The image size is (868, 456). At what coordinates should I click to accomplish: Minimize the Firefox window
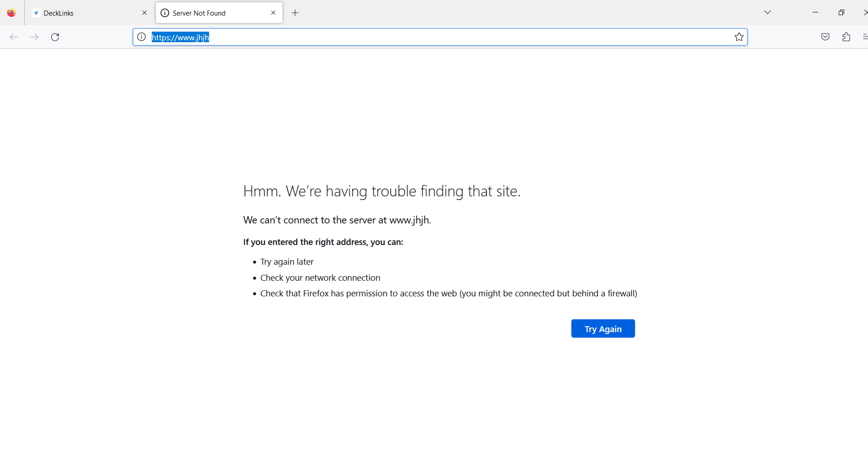815,12
